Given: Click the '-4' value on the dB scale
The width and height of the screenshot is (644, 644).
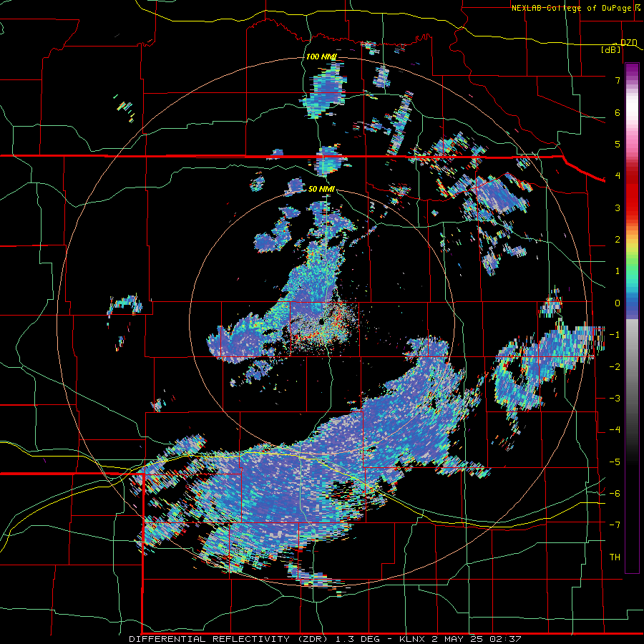Looking at the screenshot, I should (x=615, y=430).
